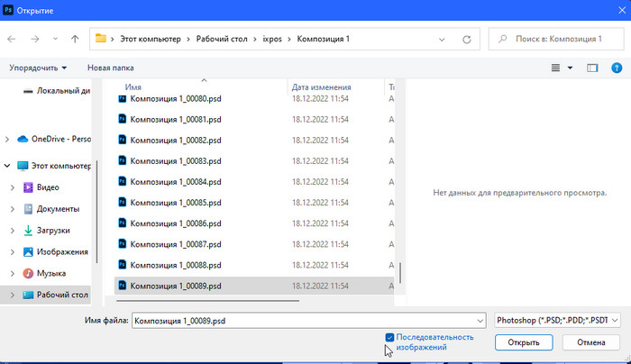Click the navigation pane scrollbar
Viewport: 631px width, 364px height.
point(96,211)
